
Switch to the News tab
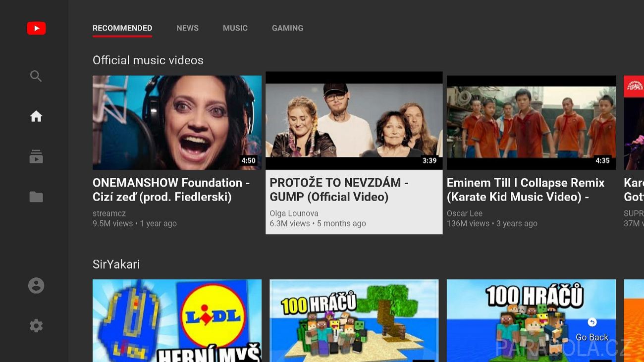(188, 28)
